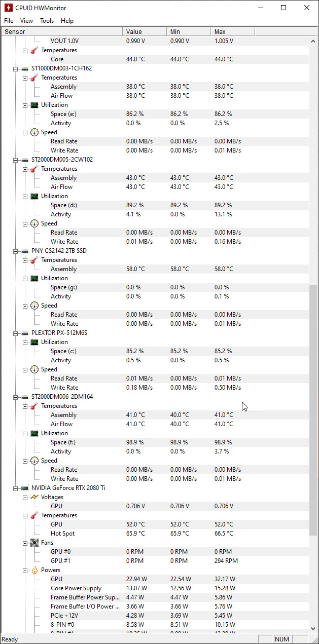Click the ST2000DM006-2DM164 hard drive icon
The width and height of the screenshot is (319, 644).
tap(24, 397)
